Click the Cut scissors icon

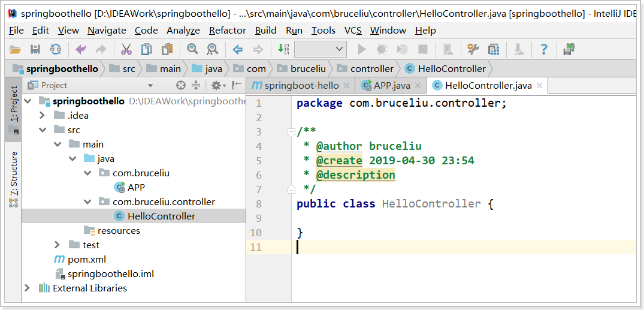pos(126,50)
